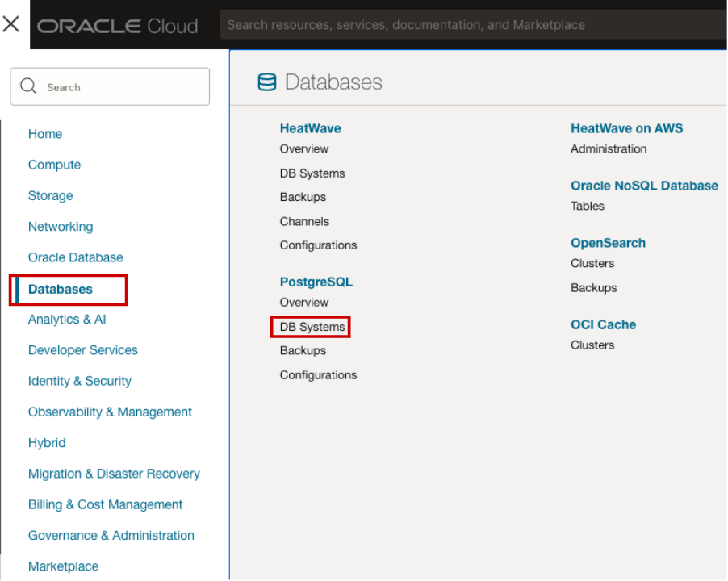Open DB Systems under HeatWave
The width and height of the screenshot is (728, 581).
point(312,173)
